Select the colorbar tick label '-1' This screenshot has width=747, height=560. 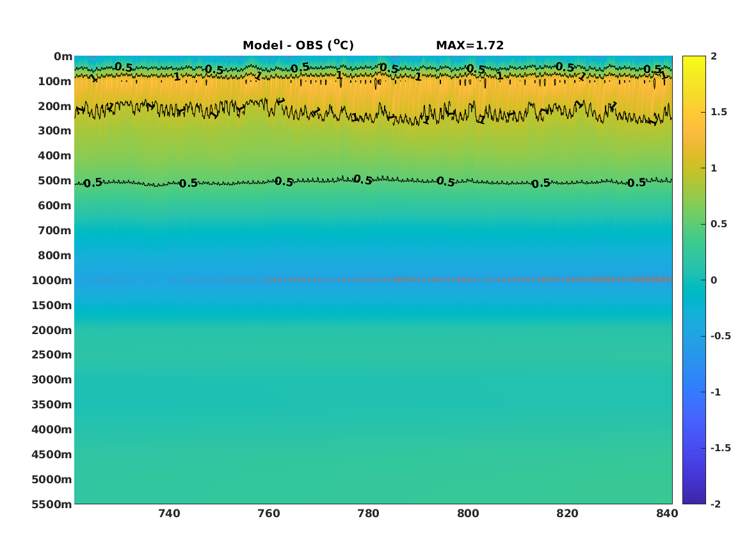pyautogui.click(x=716, y=392)
